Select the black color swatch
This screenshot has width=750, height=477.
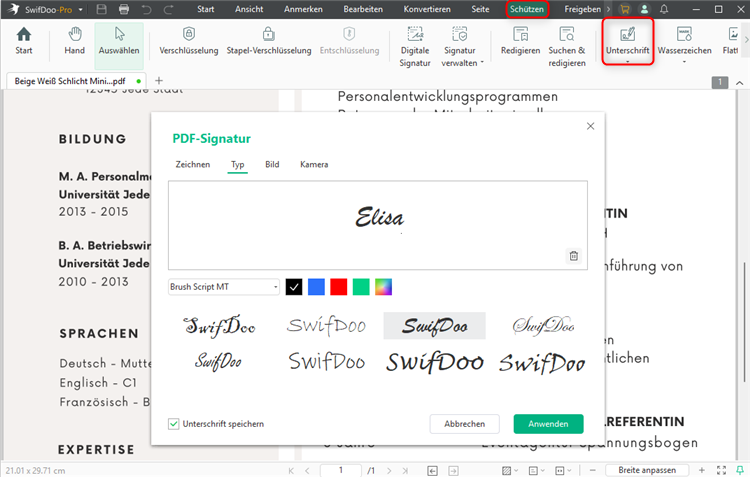(x=294, y=287)
